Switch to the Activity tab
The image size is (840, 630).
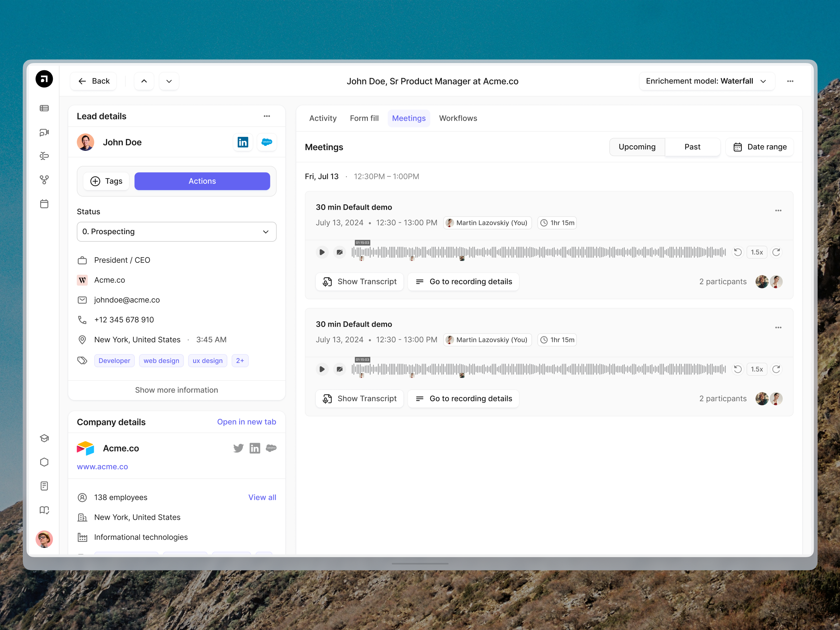pos(322,118)
